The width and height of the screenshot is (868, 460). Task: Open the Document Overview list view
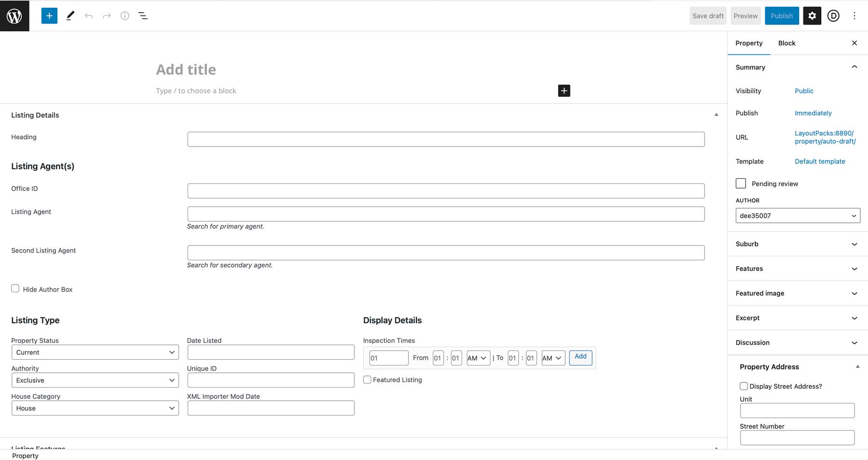(143, 15)
